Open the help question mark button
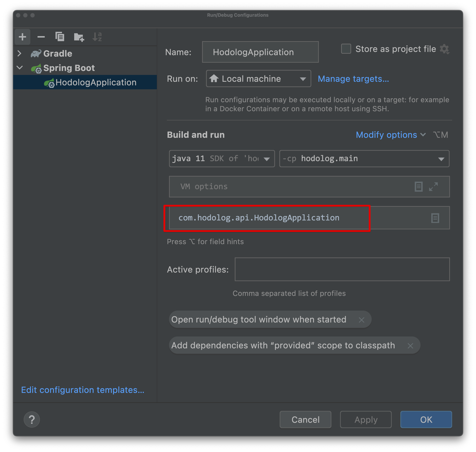This screenshot has width=476, height=452. [32, 419]
